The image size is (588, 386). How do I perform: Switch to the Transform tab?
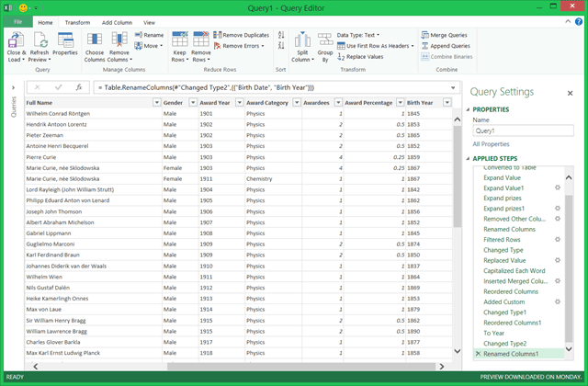point(78,20)
